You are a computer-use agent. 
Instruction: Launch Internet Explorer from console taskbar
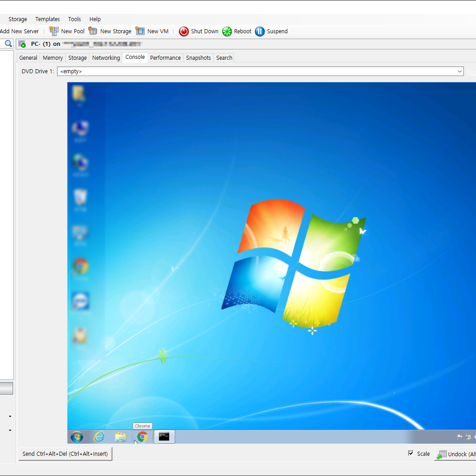click(99, 437)
